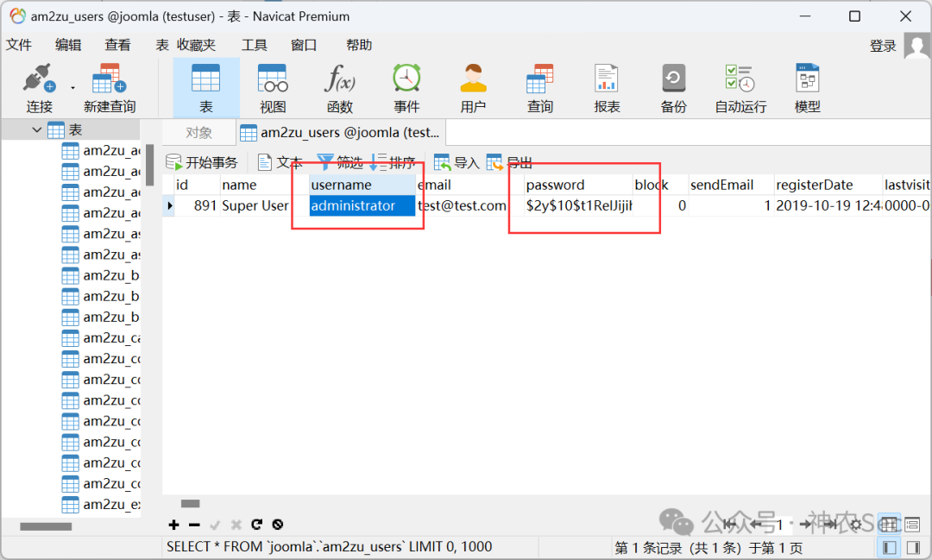The image size is (932, 560).
Task: Select the 表 (Table) toolbar icon
Action: click(205, 78)
